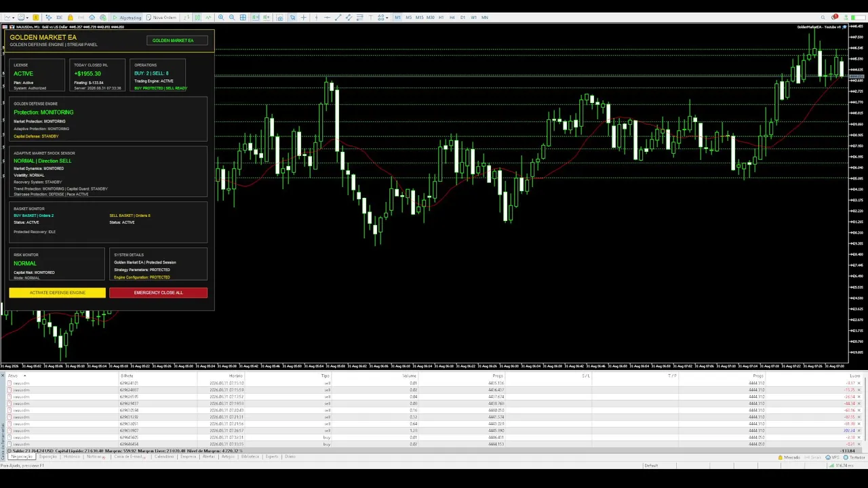Open VPS from the bottom bar
This screenshot has width=868, height=488.
[832, 457]
